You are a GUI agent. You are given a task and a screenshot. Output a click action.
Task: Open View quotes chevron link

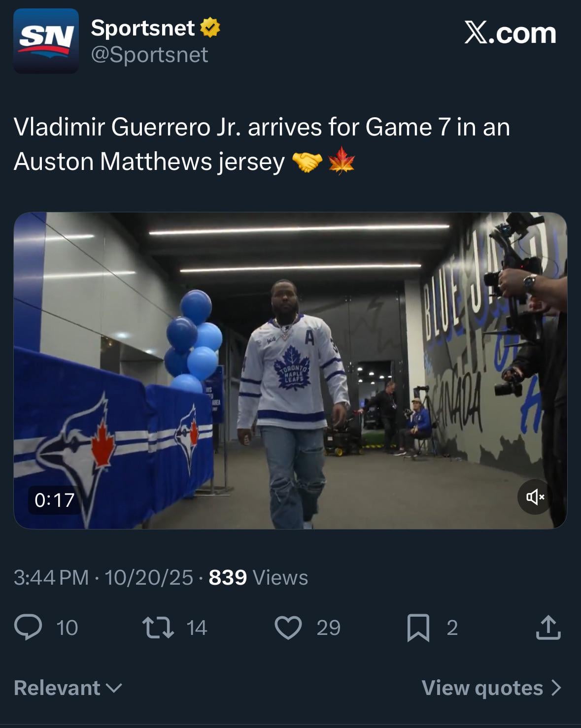491,688
